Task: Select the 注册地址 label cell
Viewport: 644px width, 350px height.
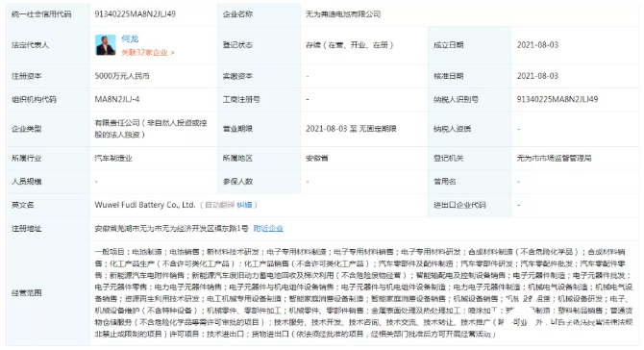Action: click(x=48, y=229)
